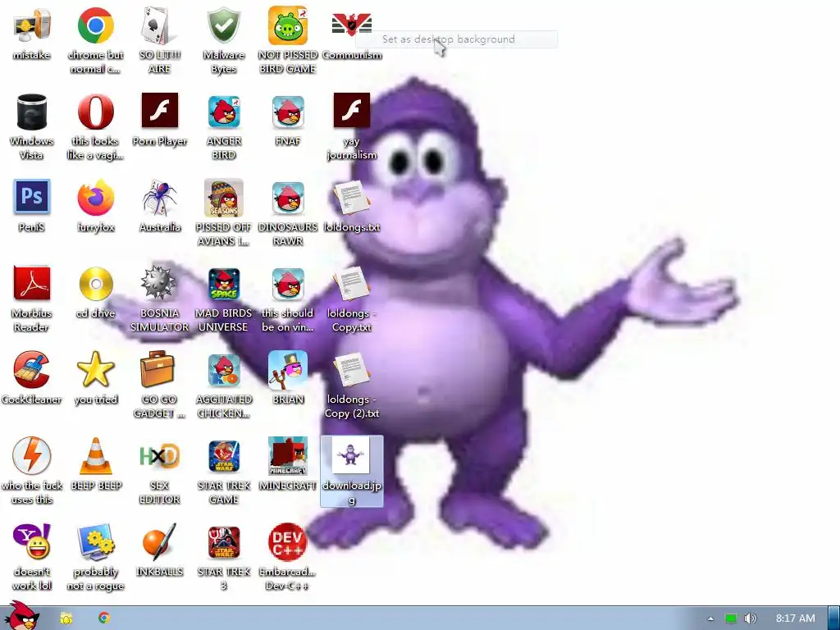Launch AGGITATED CHICKEN Rio icon

click(224, 371)
